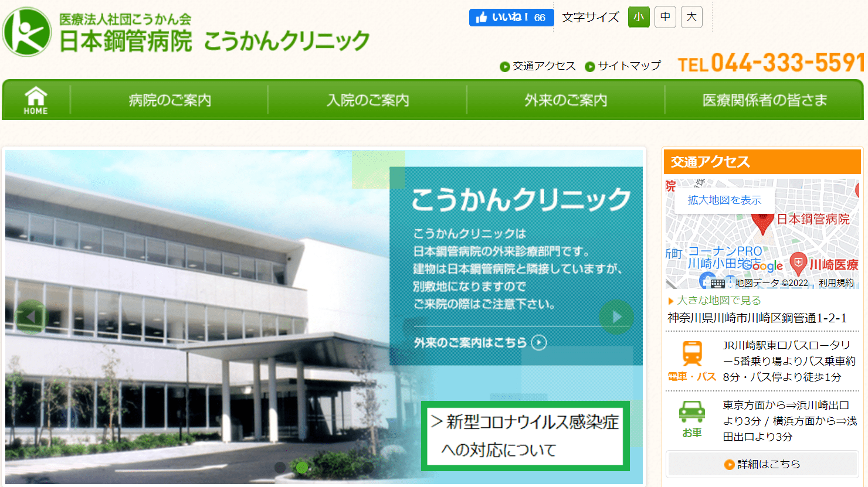Click the hospital logo emblem
This screenshot has height=487, width=868.
(x=26, y=32)
